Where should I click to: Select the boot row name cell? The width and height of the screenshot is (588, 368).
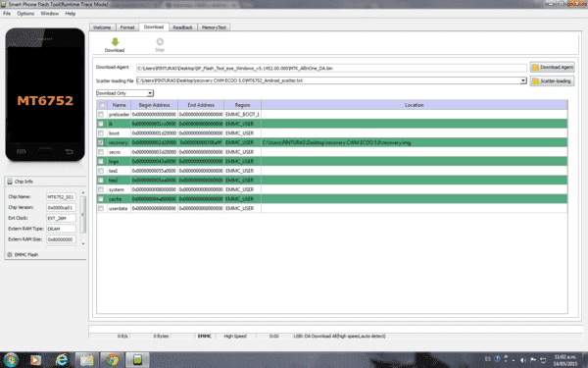coord(119,132)
